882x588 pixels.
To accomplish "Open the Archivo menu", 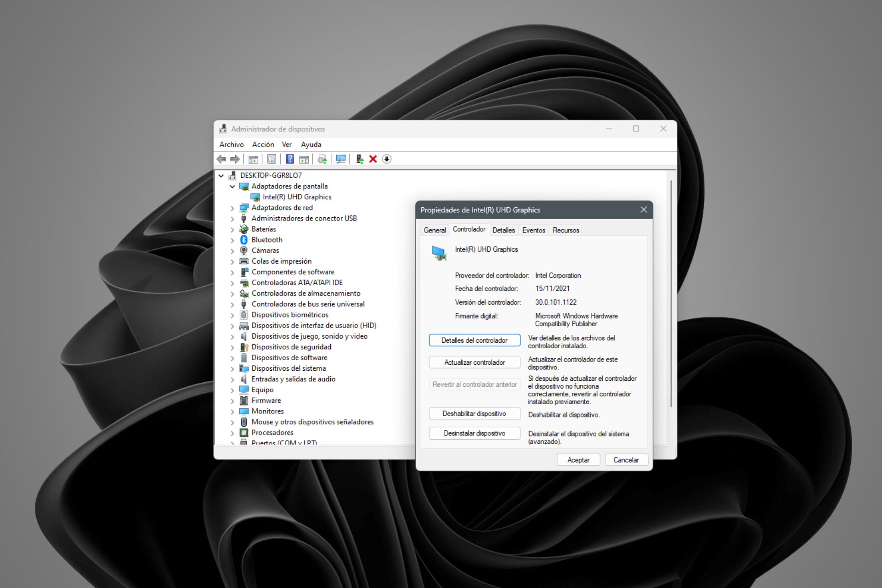I will tap(232, 144).
